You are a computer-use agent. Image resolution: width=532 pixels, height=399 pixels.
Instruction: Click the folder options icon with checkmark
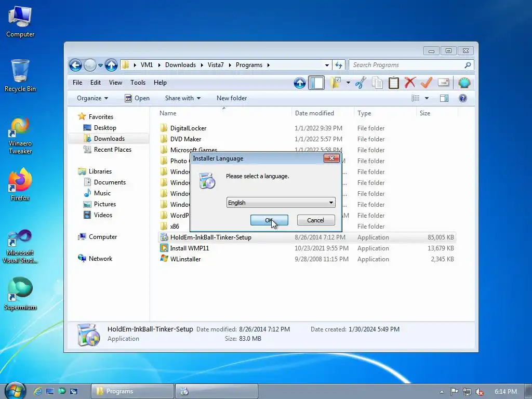(336, 83)
